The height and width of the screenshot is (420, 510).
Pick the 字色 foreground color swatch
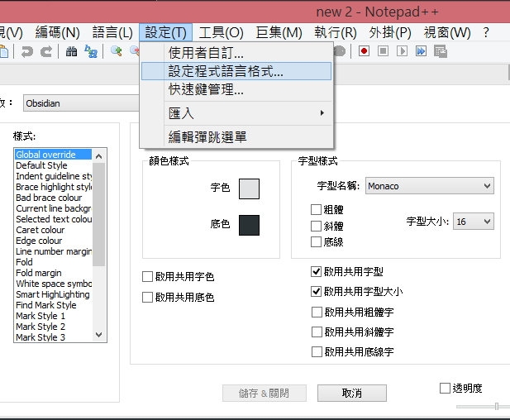[249, 189]
